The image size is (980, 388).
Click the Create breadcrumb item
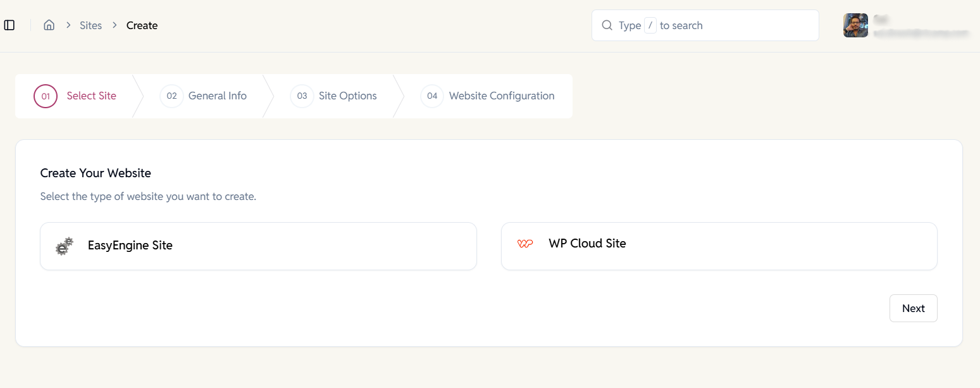pyautogui.click(x=142, y=25)
